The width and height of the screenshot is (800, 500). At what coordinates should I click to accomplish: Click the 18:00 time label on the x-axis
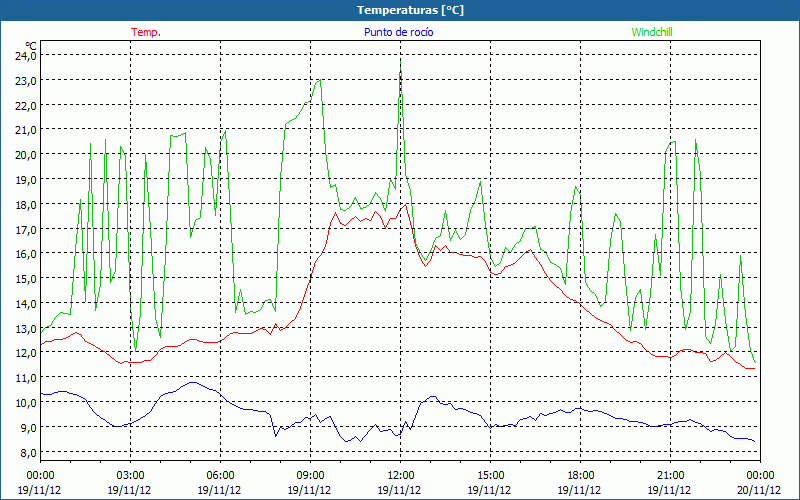(x=581, y=476)
